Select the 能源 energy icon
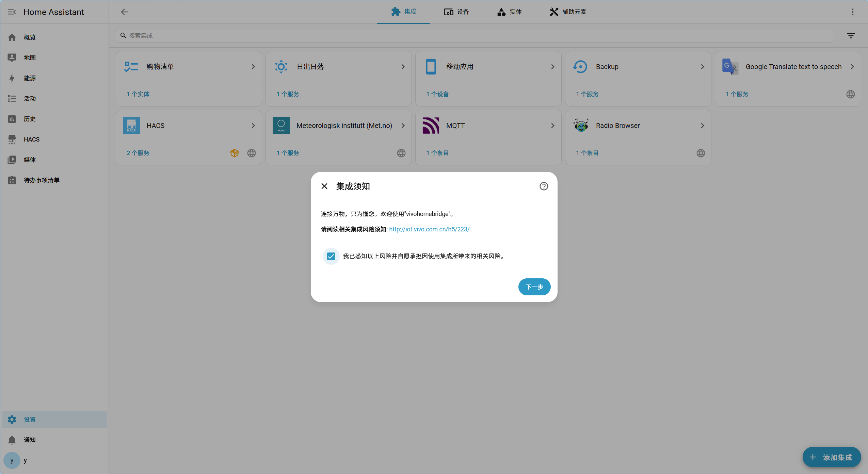 click(12, 78)
